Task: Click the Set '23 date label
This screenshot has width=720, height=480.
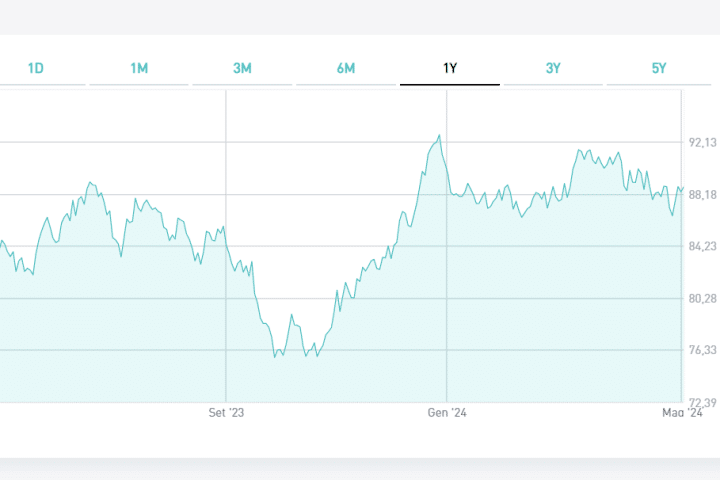Action: click(226, 412)
